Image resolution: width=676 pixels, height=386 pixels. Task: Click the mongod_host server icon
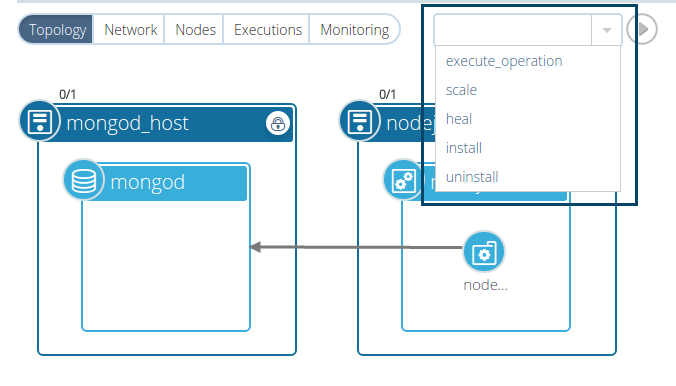click(x=40, y=121)
